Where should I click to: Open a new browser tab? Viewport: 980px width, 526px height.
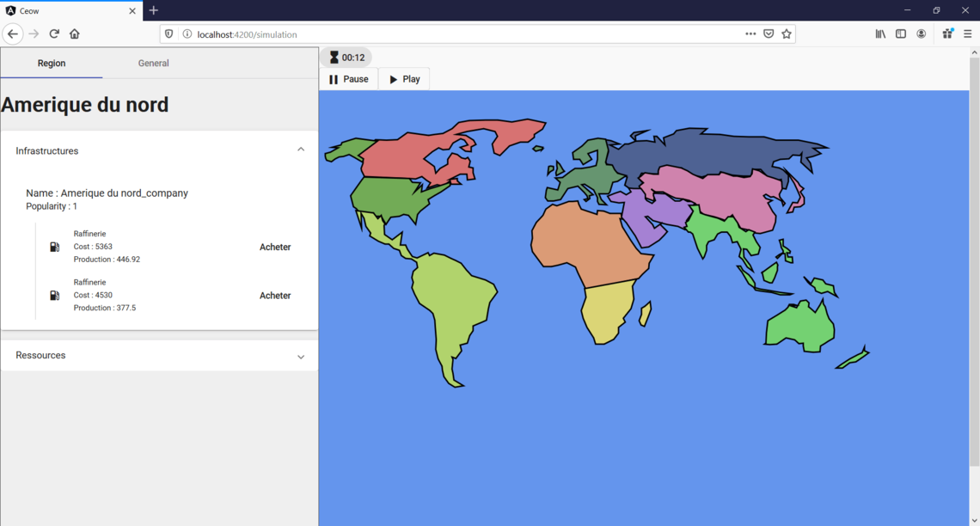(154, 10)
